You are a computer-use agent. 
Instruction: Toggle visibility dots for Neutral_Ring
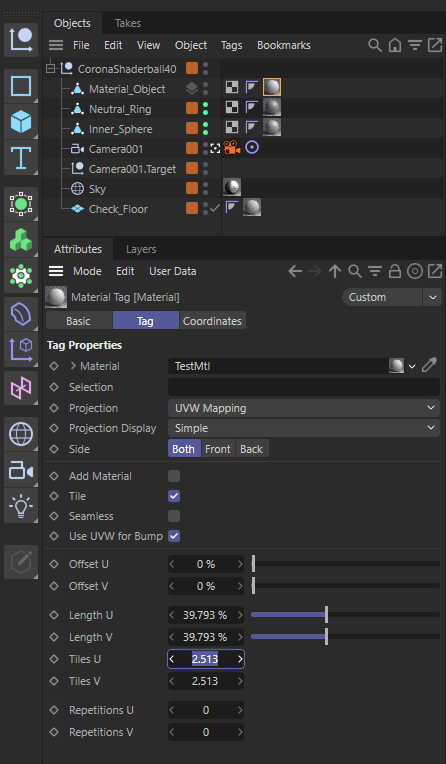click(x=206, y=109)
